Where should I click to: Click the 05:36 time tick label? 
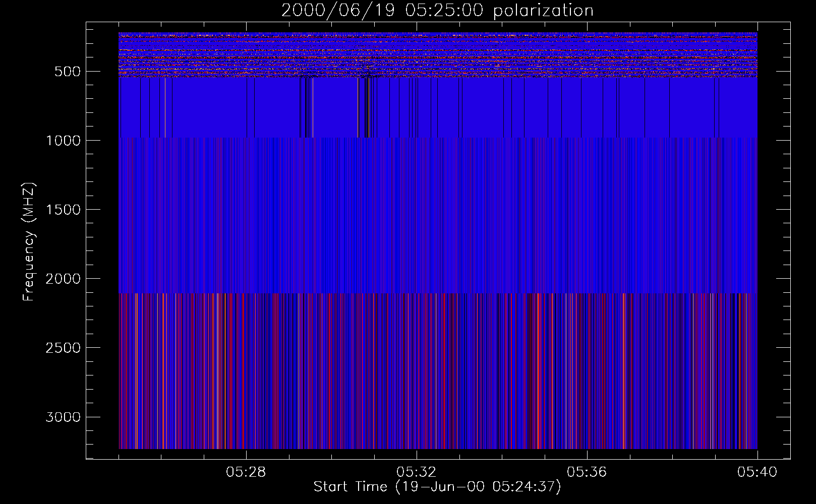587,472
